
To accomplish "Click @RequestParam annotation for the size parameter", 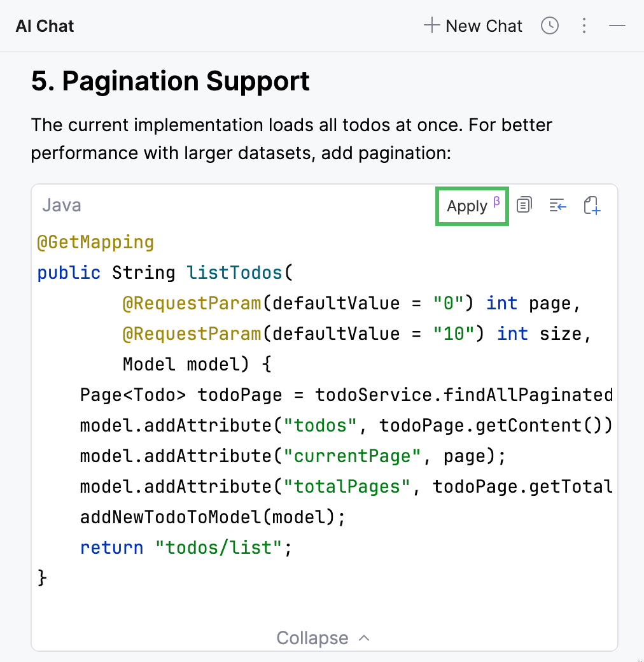I will [x=192, y=334].
